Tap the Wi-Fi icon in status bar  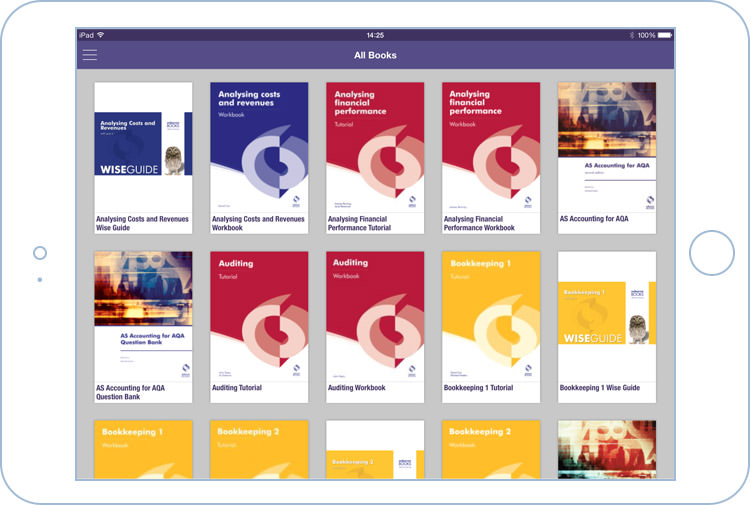coord(101,35)
